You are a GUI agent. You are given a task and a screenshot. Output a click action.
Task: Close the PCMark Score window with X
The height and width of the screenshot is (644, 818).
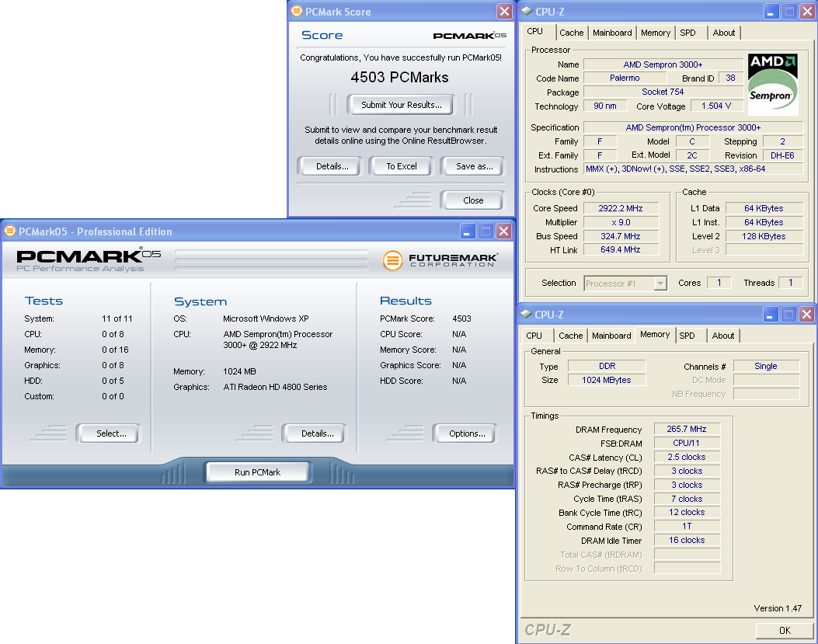[504, 12]
